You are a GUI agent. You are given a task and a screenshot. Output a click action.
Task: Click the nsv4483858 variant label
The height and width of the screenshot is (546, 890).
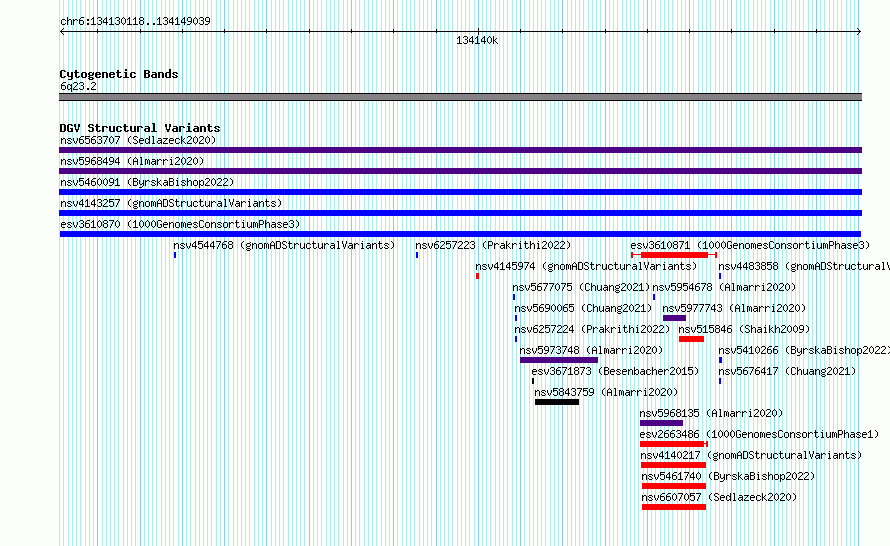pos(804,266)
